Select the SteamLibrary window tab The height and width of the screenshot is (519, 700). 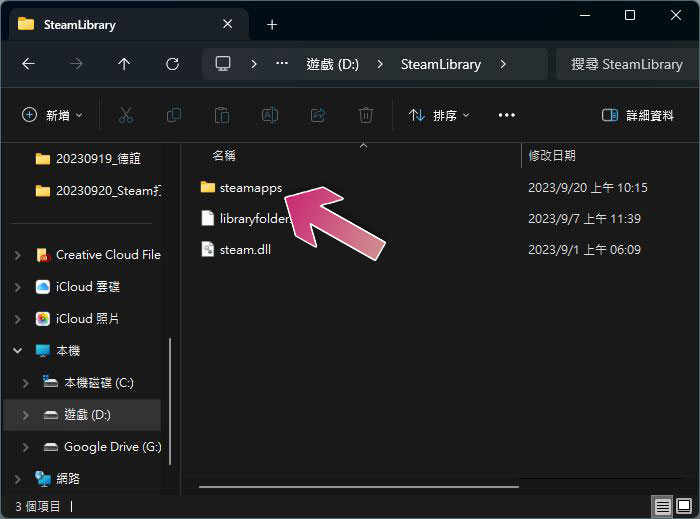129,24
